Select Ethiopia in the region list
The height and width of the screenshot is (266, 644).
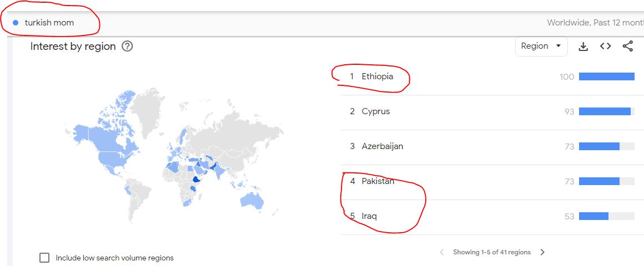tap(377, 76)
